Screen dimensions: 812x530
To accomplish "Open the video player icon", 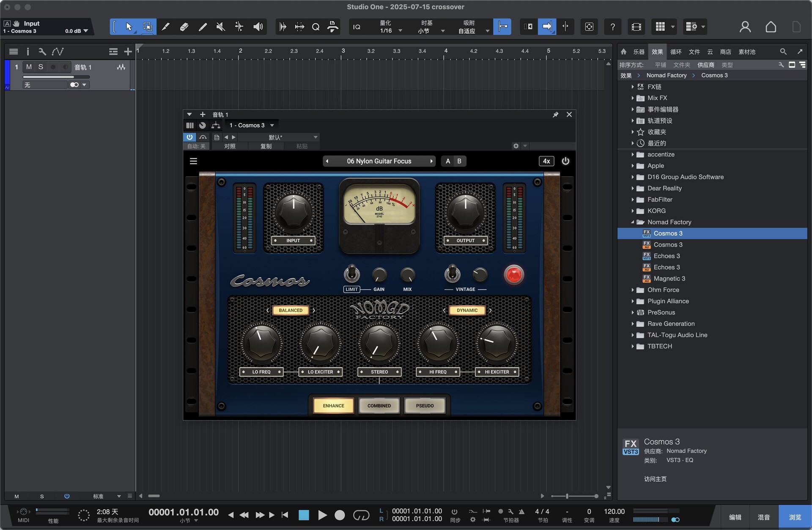I will pyautogui.click(x=636, y=27).
